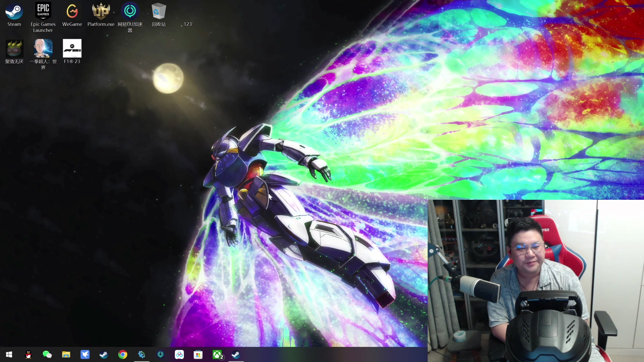Select the F1® 23 desktop shortcut
644x362 pixels.
coord(72,52)
